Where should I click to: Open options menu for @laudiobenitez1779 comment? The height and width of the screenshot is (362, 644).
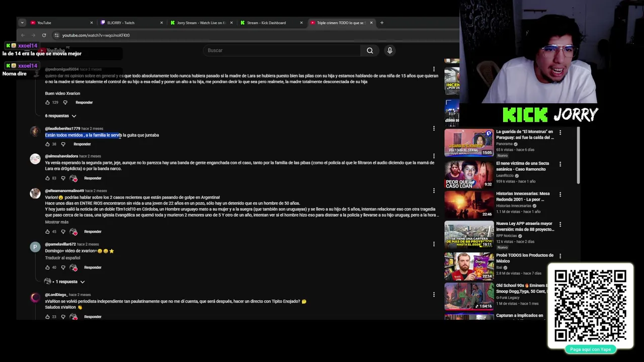click(x=434, y=129)
